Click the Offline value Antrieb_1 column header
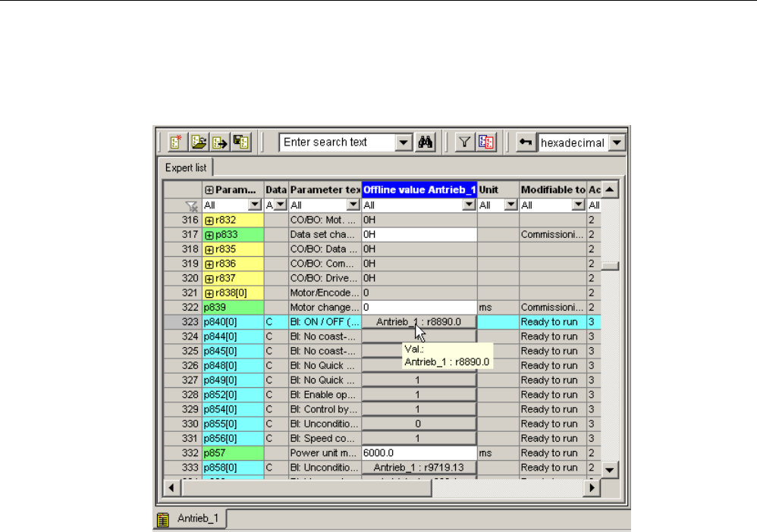Screen dimensions: 757x532 click(419, 189)
